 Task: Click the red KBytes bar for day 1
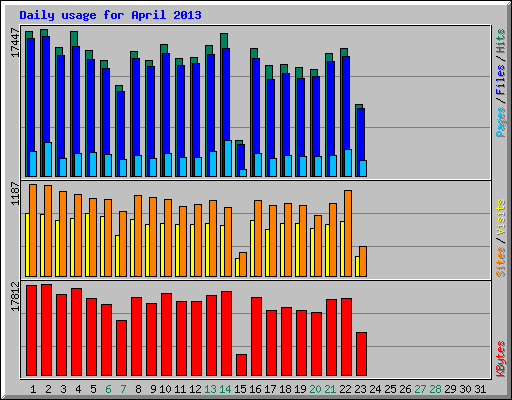coord(32,330)
